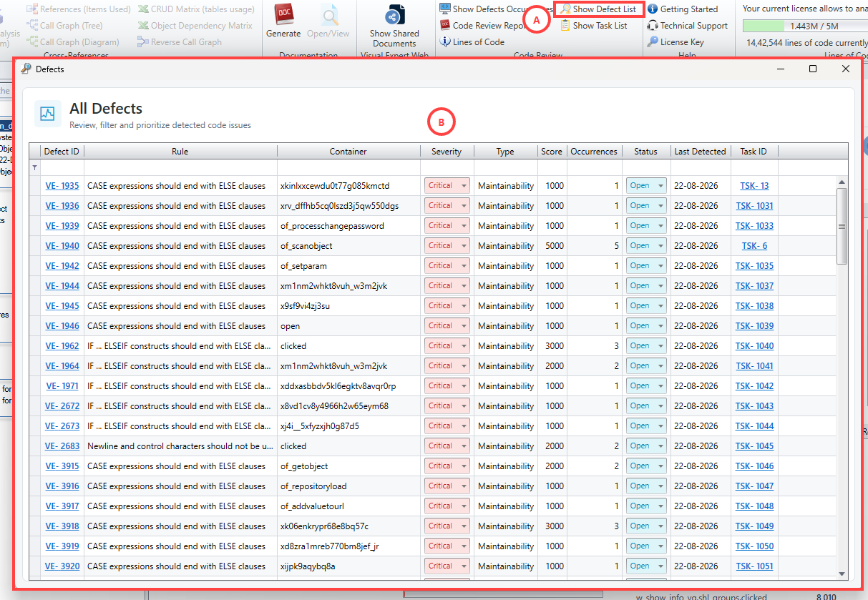Click Call Graph (Tree) ribbon item

[x=64, y=26]
